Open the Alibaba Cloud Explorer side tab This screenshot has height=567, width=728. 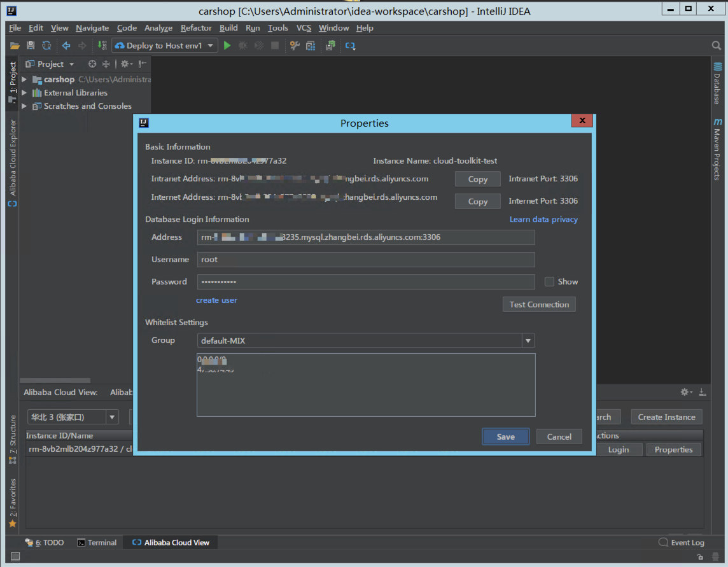tap(13, 162)
